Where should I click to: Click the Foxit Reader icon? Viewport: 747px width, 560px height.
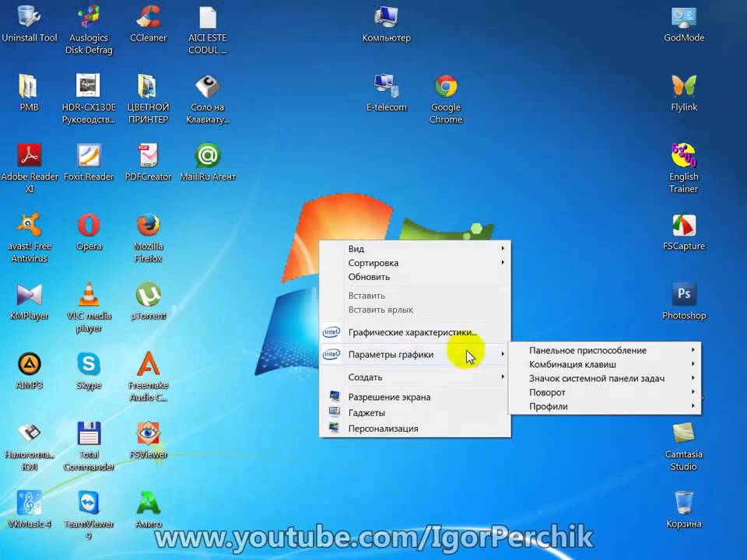(x=89, y=156)
